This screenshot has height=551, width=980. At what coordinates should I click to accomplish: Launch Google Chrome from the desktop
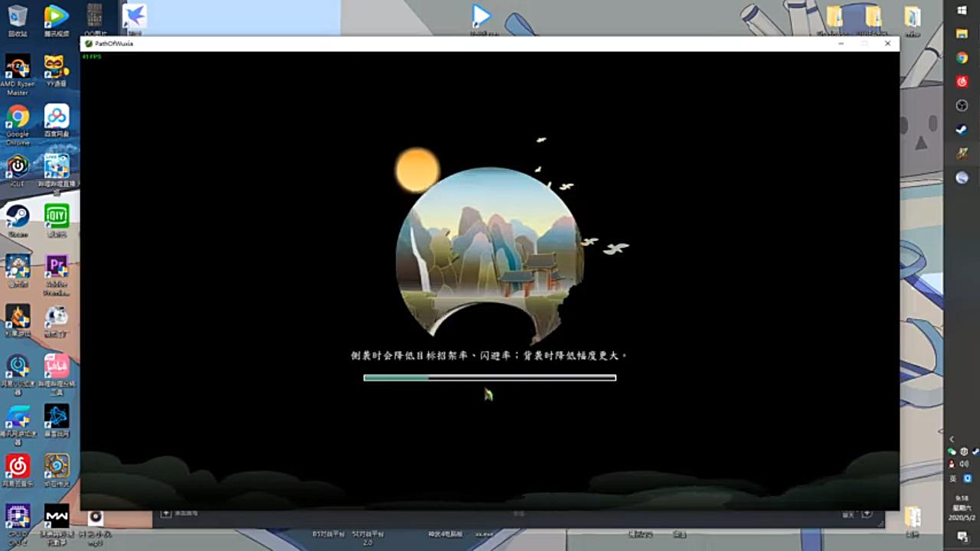pyautogui.click(x=18, y=124)
